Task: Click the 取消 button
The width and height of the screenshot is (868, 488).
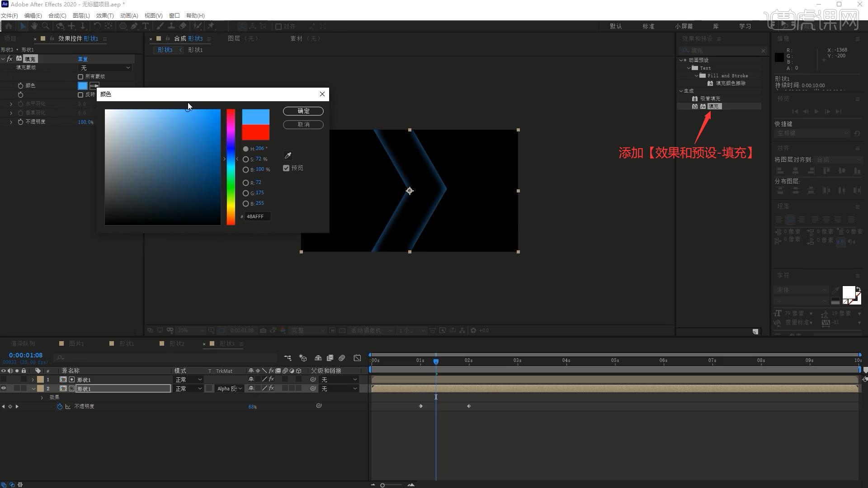Action: (x=303, y=125)
